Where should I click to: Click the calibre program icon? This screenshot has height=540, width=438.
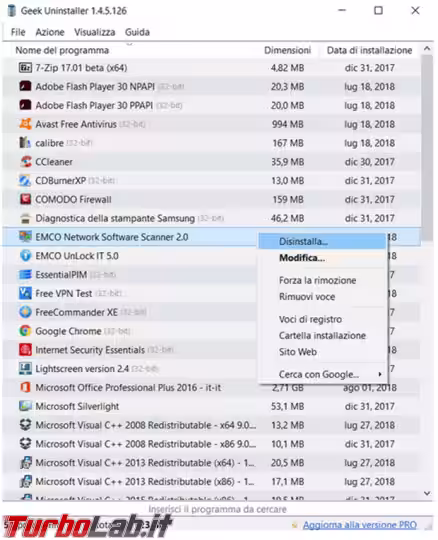[x=25, y=143]
